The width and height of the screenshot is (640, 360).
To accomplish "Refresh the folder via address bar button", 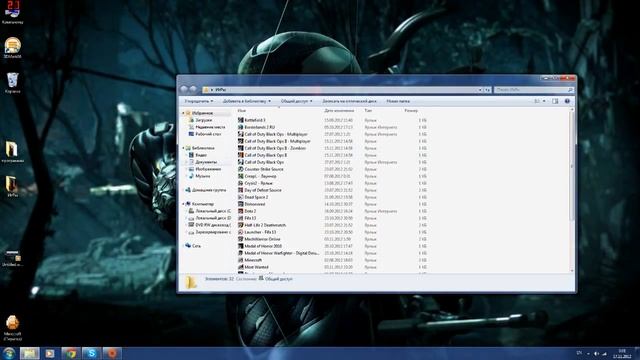I will point(487,89).
